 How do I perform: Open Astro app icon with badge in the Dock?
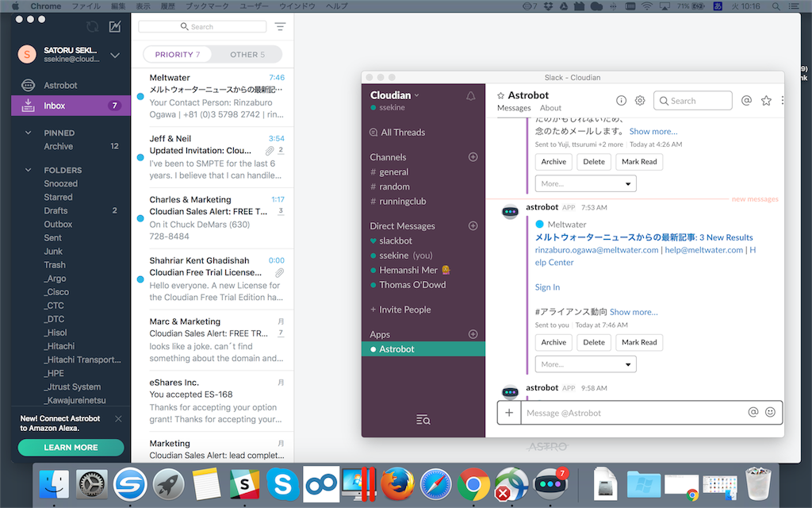550,483
